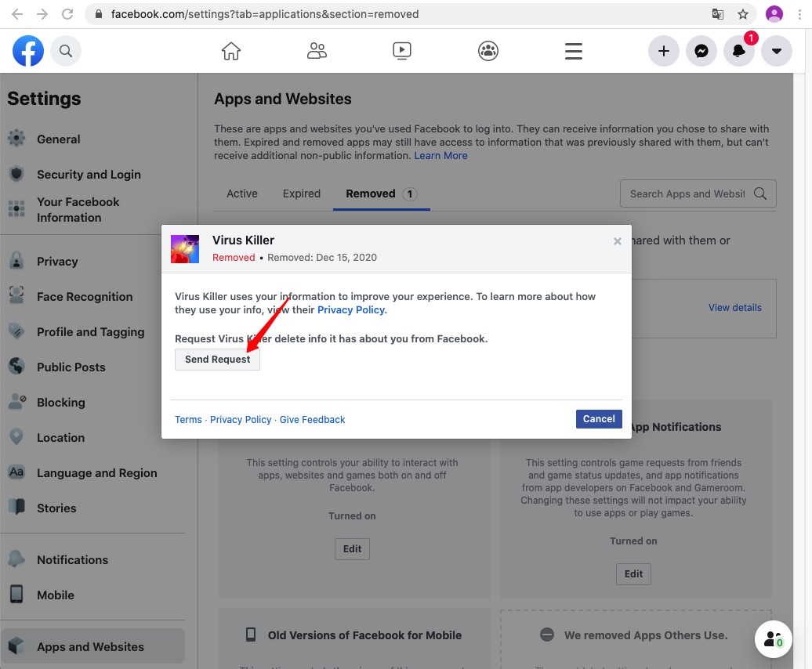Click browser back arrow

coord(17,14)
